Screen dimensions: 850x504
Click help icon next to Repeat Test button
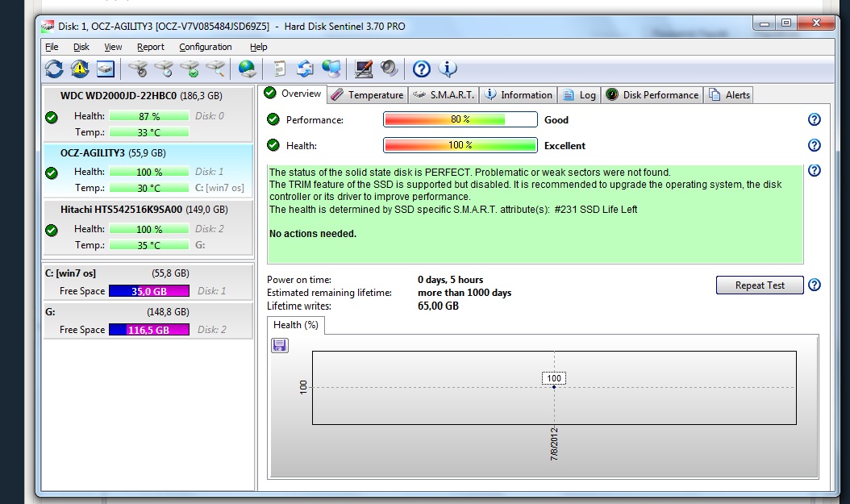(814, 285)
